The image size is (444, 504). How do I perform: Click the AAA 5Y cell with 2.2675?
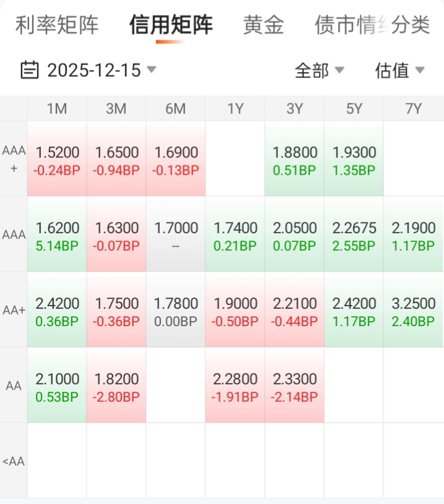(x=354, y=236)
